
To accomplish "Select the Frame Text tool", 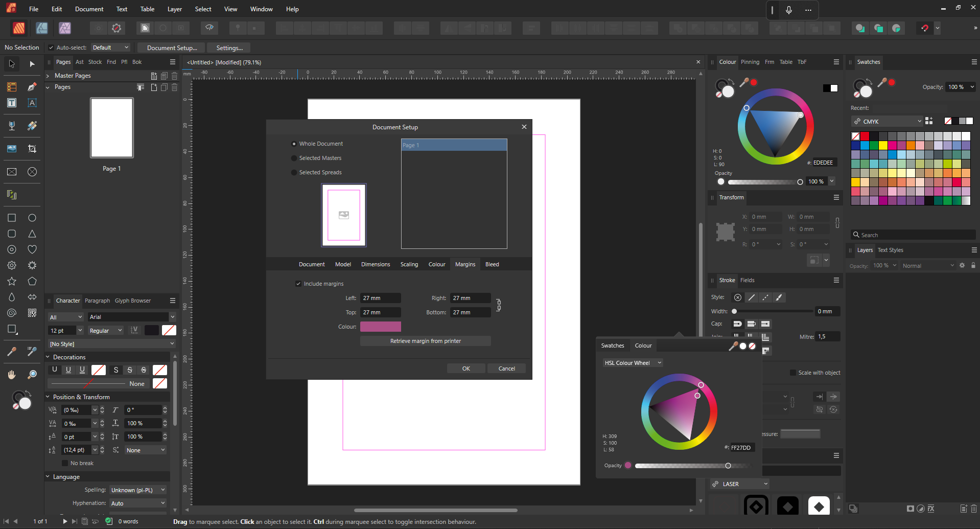I will (x=12, y=103).
